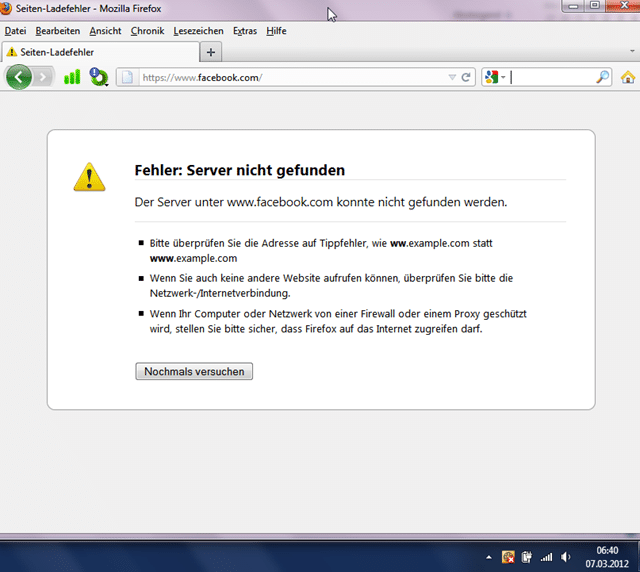Go to the home page icon

pos(628,77)
